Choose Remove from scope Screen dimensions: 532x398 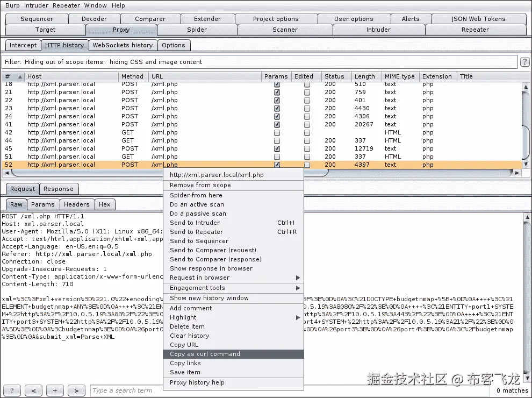[x=233, y=184]
